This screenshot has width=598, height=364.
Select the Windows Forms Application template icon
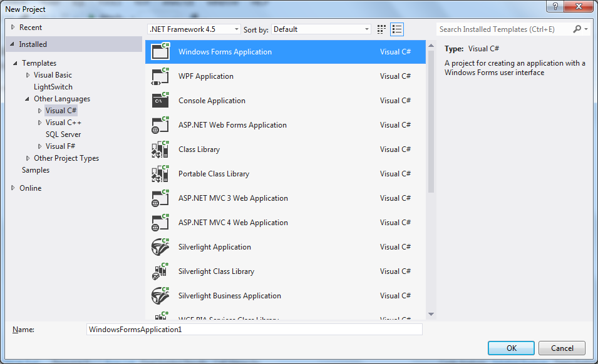coord(160,53)
